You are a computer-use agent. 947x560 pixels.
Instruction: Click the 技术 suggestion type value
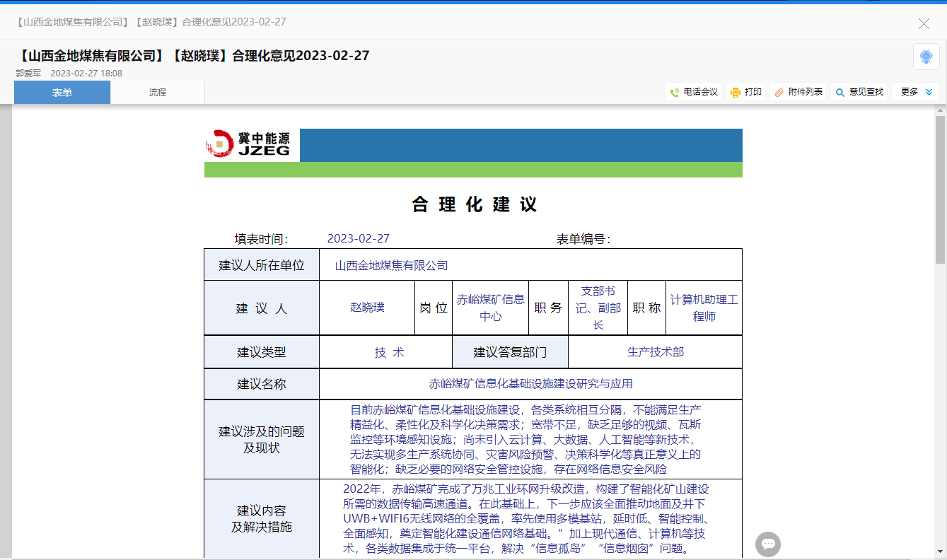390,352
